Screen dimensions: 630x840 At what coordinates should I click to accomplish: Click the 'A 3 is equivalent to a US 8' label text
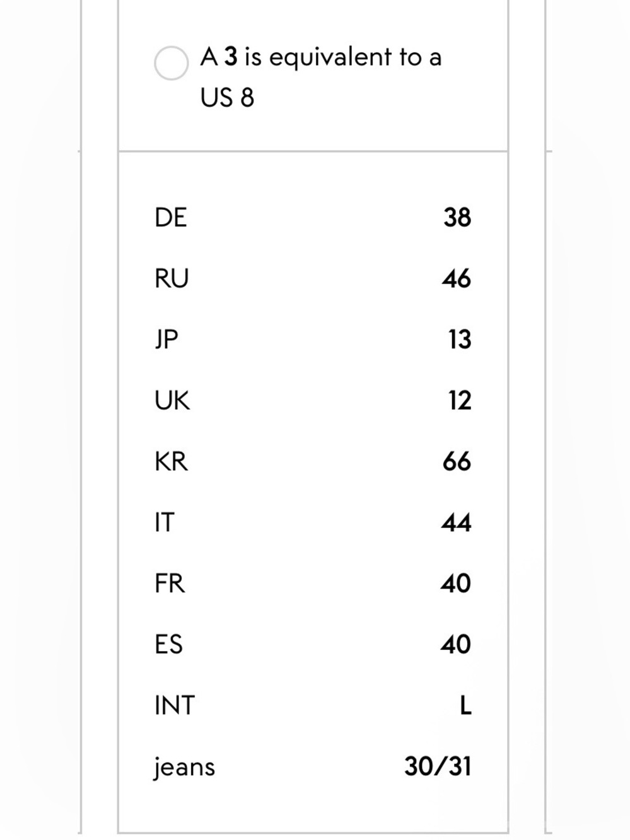[x=321, y=77]
